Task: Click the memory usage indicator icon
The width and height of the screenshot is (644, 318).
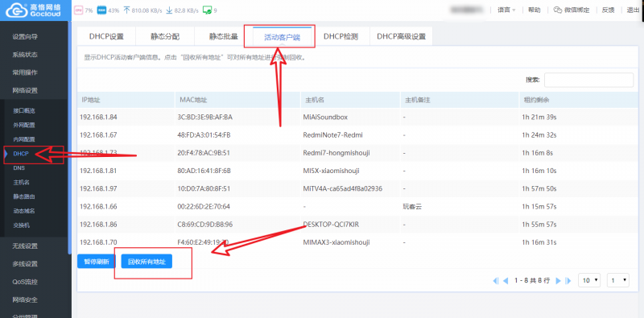Action: tap(101, 10)
